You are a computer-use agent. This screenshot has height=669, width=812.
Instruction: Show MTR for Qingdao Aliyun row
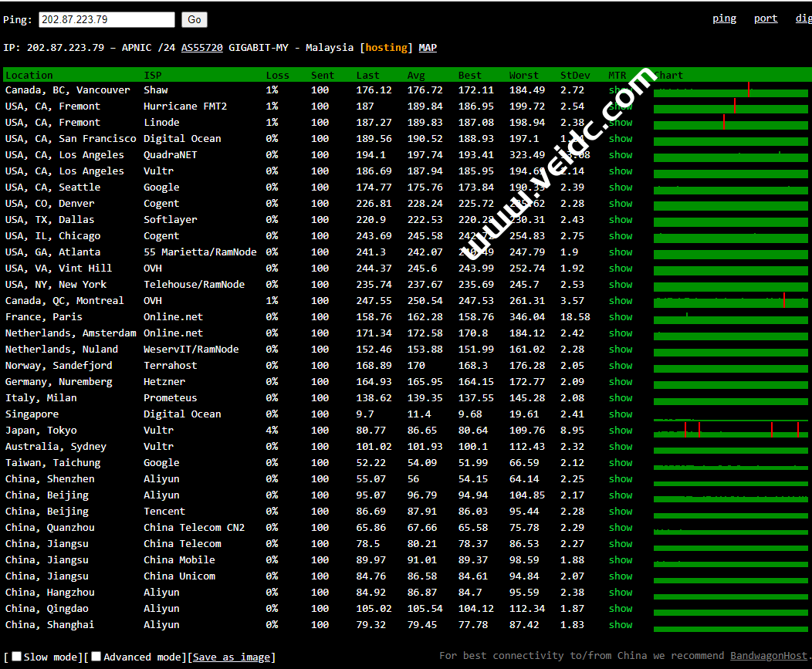click(x=621, y=608)
